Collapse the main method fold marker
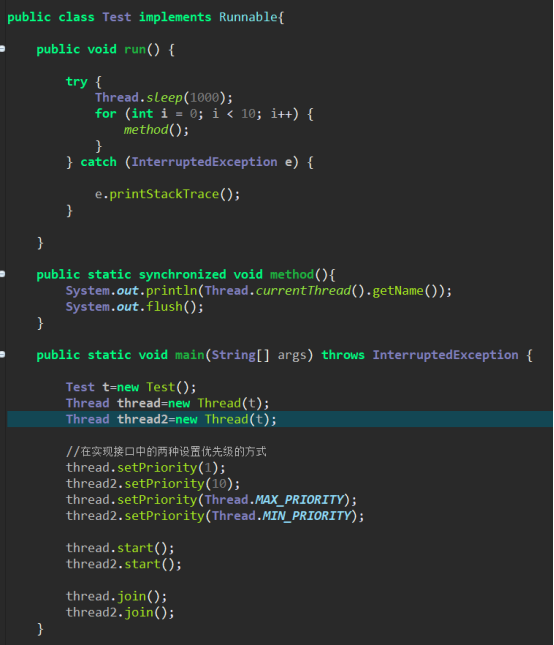 coord(2,354)
